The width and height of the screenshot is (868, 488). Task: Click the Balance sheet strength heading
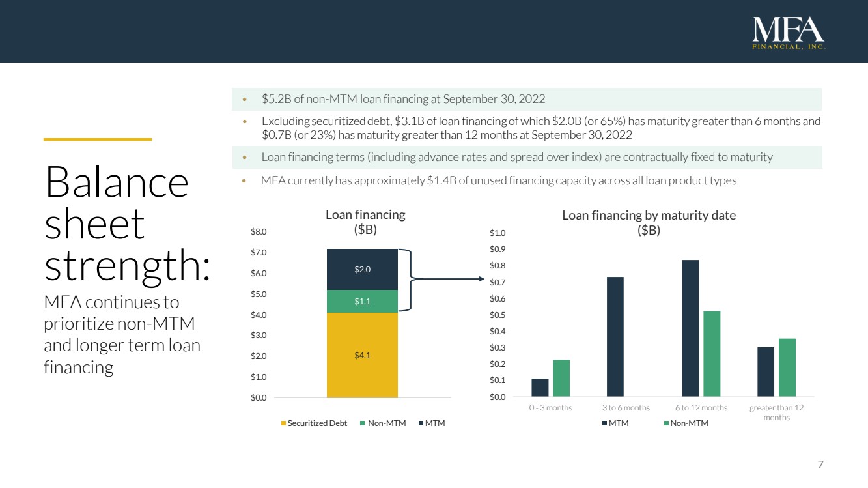tap(127, 225)
